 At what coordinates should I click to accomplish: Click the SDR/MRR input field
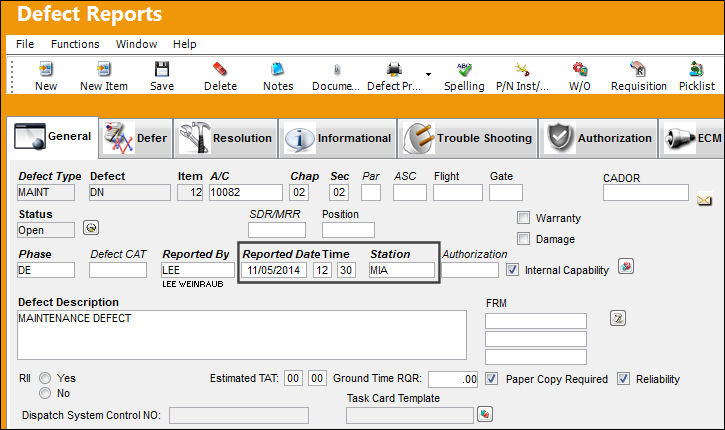coord(277,230)
